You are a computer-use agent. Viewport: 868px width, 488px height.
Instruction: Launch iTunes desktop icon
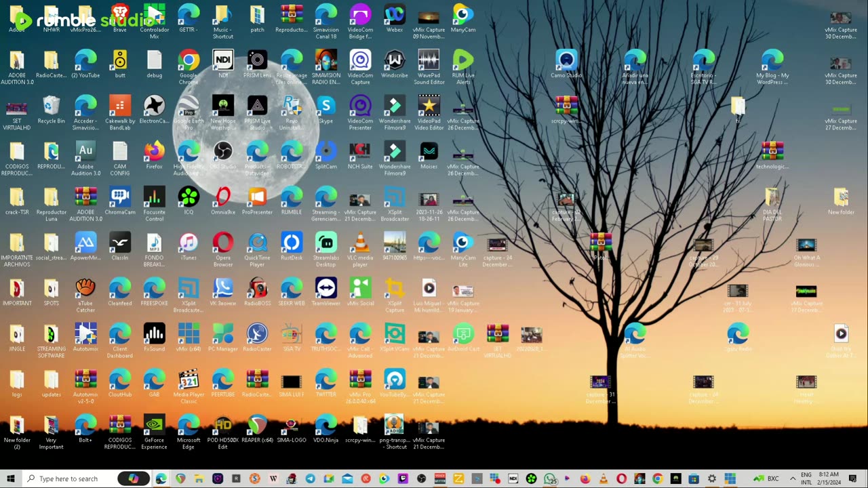point(189,245)
